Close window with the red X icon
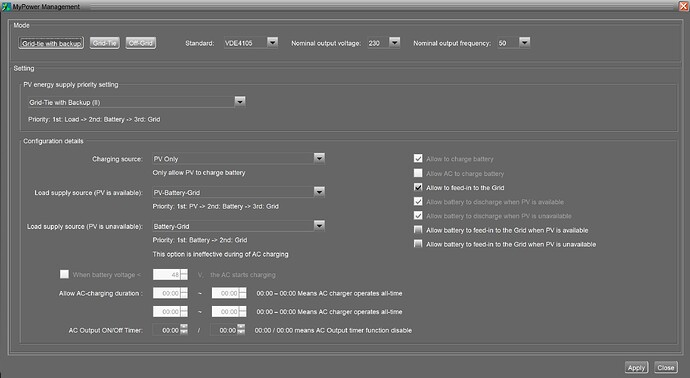This screenshot has height=378, width=690. 684,6
